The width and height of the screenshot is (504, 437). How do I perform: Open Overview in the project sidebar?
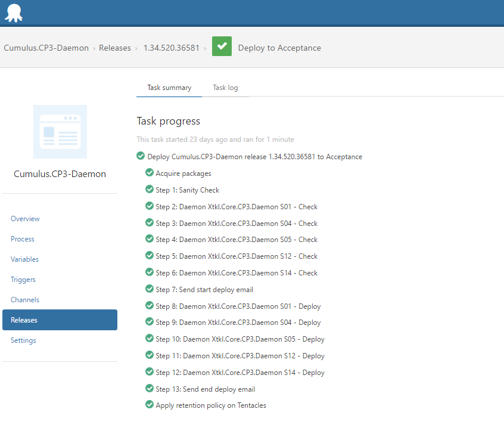[25, 219]
